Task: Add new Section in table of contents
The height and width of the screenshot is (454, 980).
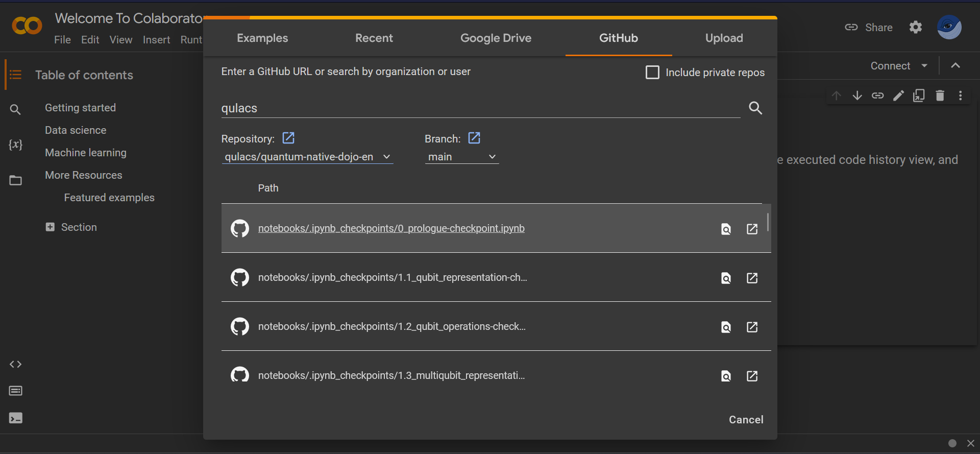Action: (71, 227)
